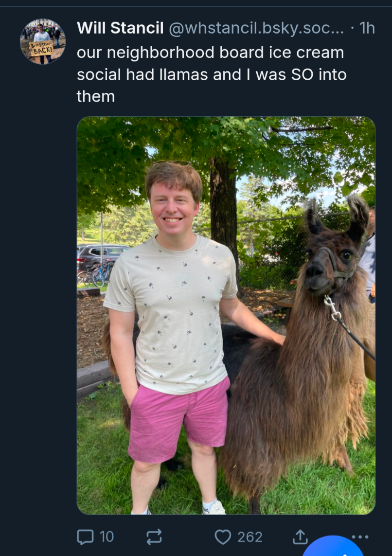Click the like count showing 262
The image size is (392, 556).
pyautogui.click(x=250, y=537)
